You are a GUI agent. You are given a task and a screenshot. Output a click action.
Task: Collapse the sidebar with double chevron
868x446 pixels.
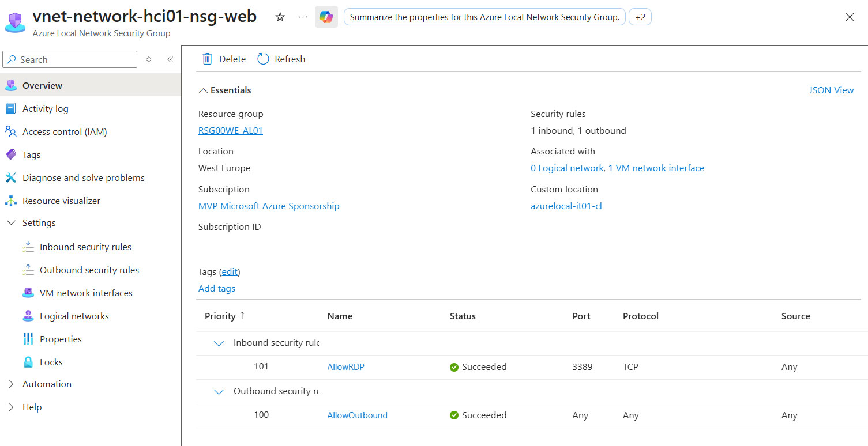[x=170, y=59]
